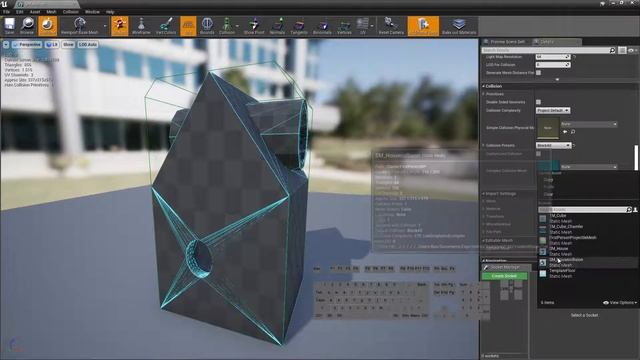
Task: Switch to the Details tab
Action: click(557, 42)
